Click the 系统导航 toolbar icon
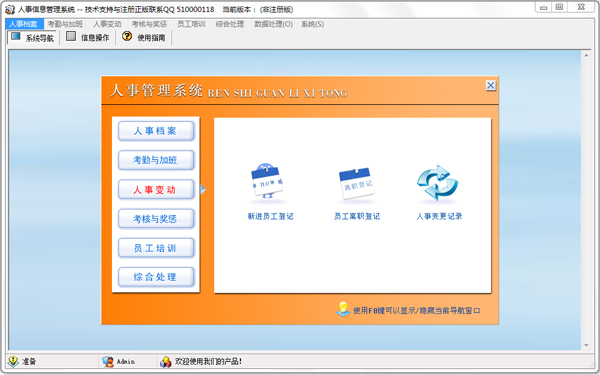The height and width of the screenshot is (375, 600). [x=16, y=37]
